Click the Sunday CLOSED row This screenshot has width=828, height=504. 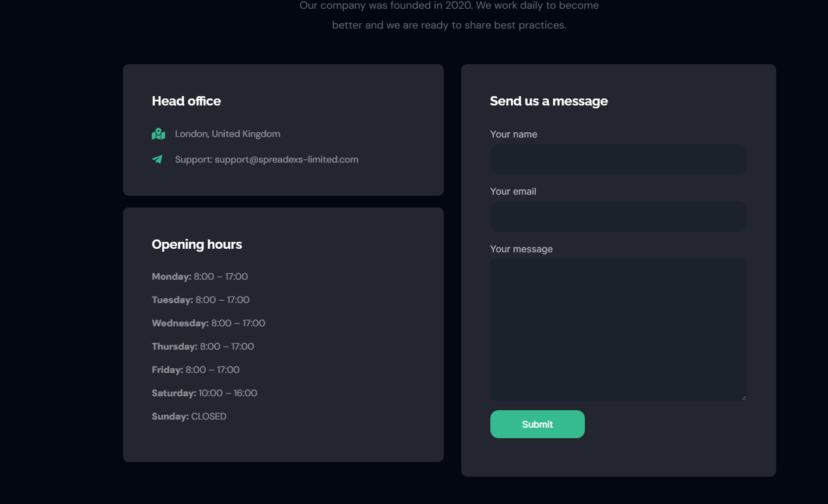click(189, 417)
